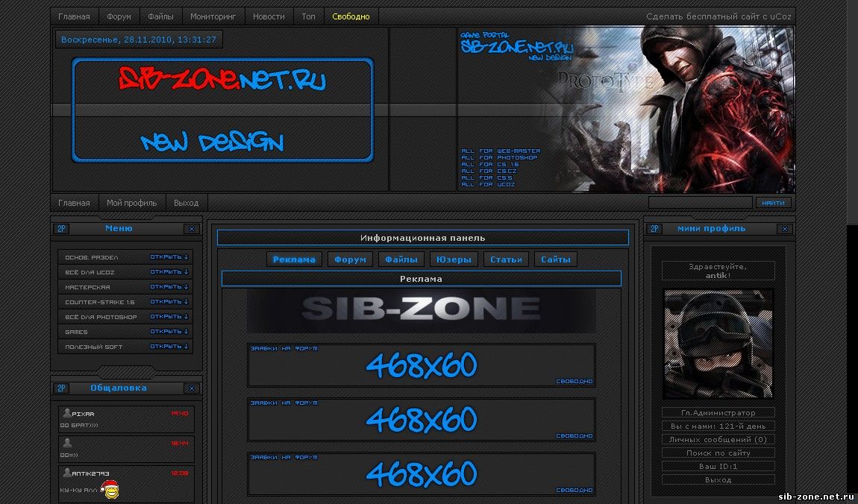This screenshot has height=504, width=858.
Task: Open the GAMES menu section
Action: click(169, 331)
